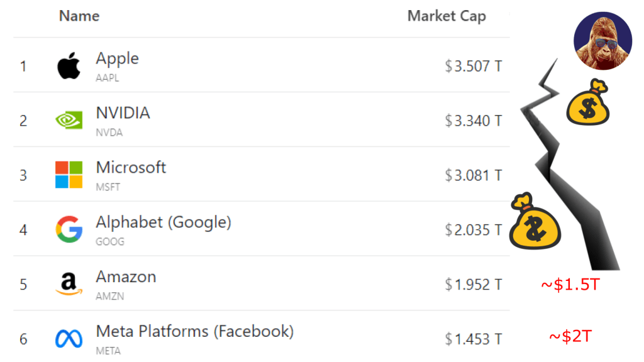Click the Microsoft logo icon

click(69, 175)
